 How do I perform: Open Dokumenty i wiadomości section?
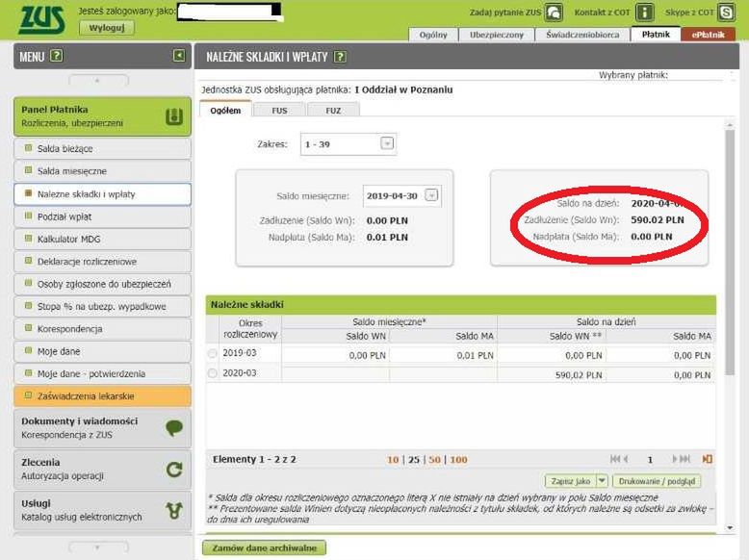[x=102, y=428]
